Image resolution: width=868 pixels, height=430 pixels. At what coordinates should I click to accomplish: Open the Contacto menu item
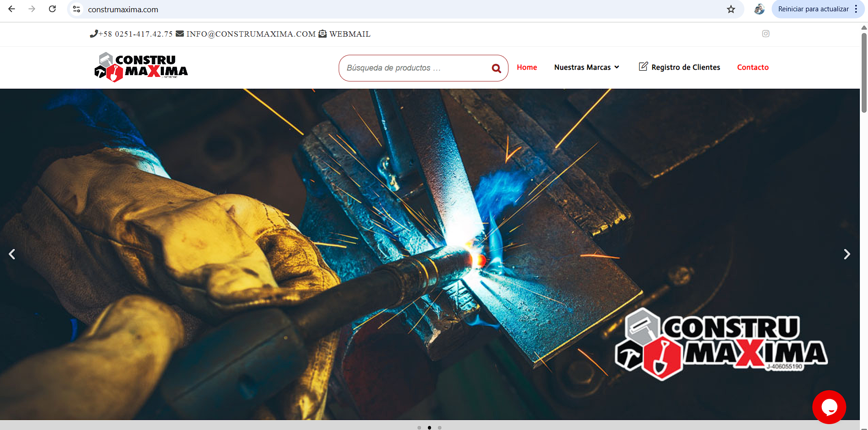click(753, 67)
